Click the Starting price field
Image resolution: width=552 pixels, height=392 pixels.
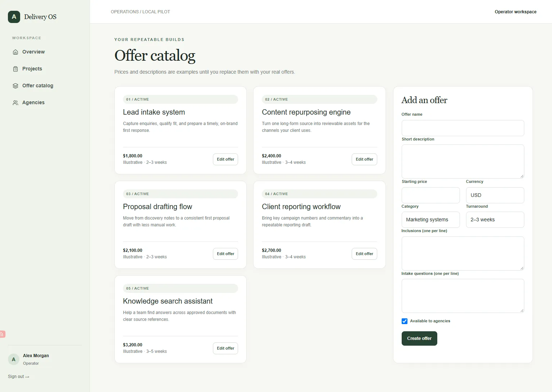click(430, 195)
